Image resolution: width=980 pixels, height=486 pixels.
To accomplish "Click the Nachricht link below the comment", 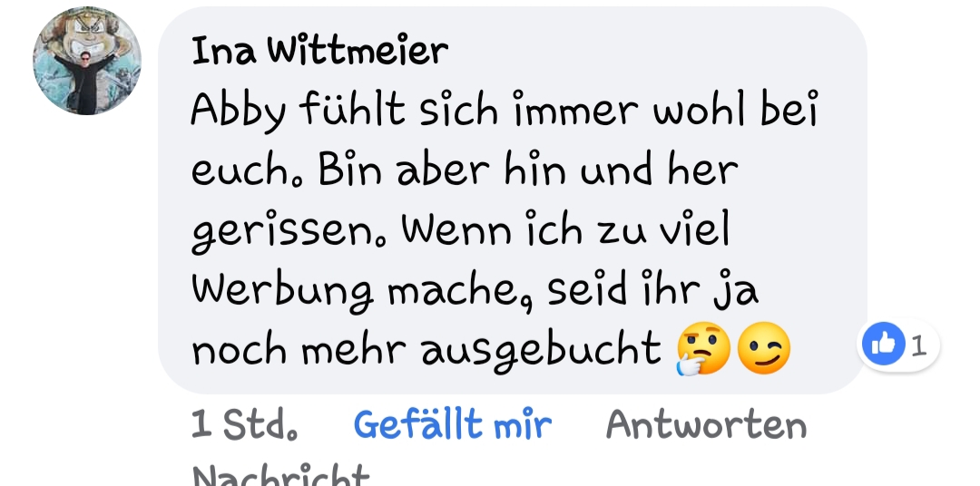I will pyautogui.click(x=280, y=475).
